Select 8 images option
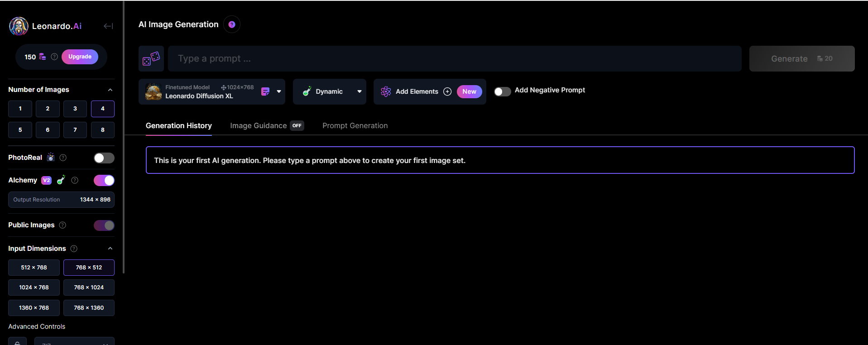868x345 pixels. [103, 130]
